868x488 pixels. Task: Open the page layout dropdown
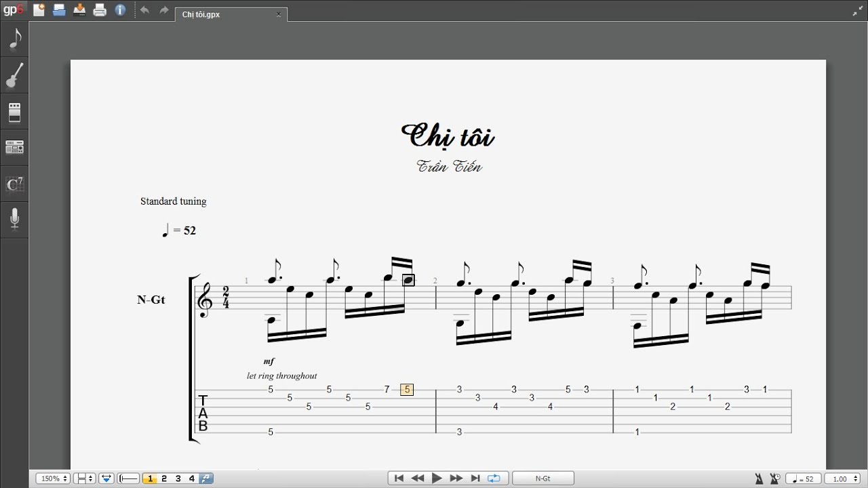pyautogui.click(x=84, y=479)
